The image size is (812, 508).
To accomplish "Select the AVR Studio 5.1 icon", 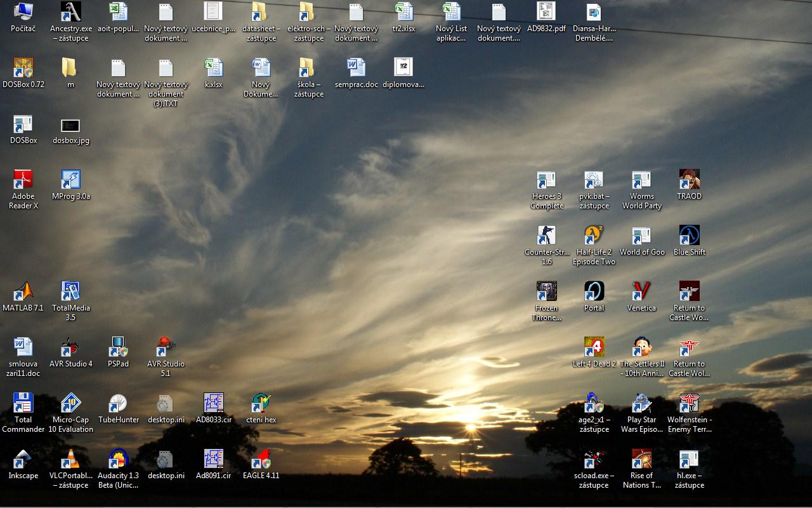I will point(166,347).
